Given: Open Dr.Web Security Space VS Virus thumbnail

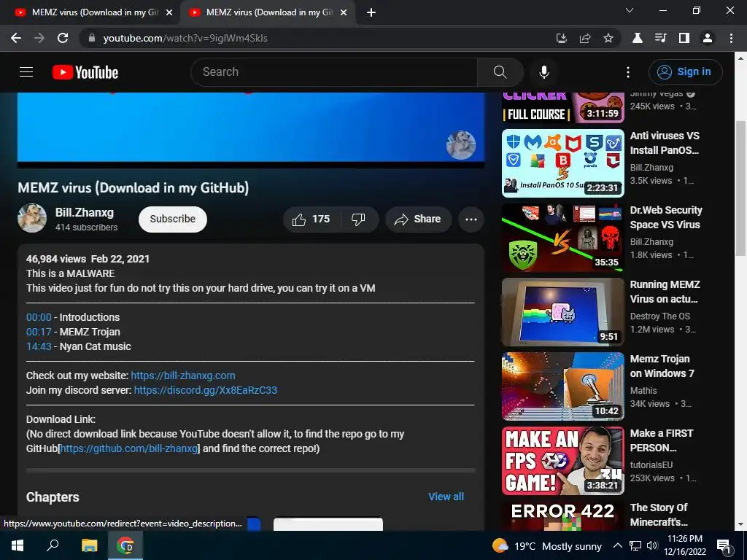Looking at the screenshot, I should click(562, 238).
